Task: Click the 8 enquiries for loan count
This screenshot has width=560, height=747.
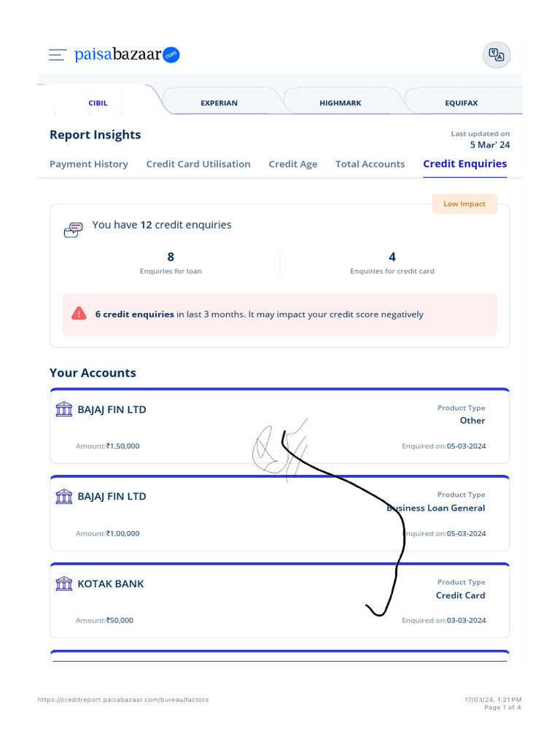Action: (171, 257)
